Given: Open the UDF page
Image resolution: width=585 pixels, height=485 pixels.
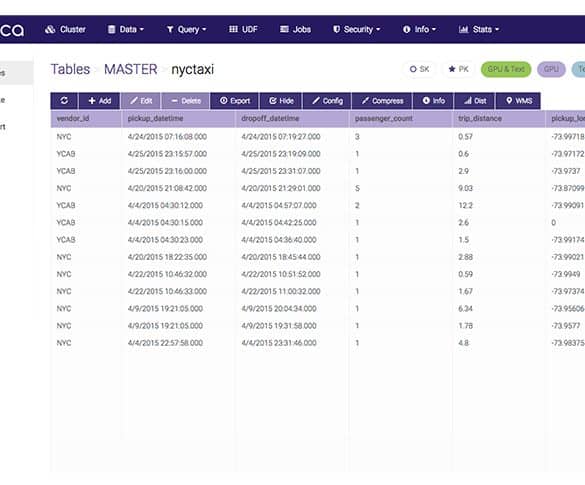Looking at the screenshot, I should 243,29.
